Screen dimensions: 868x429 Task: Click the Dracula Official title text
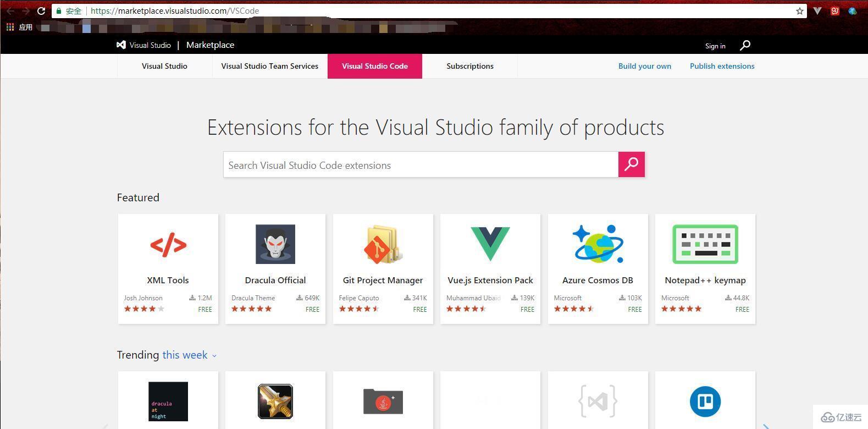tap(275, 280)
